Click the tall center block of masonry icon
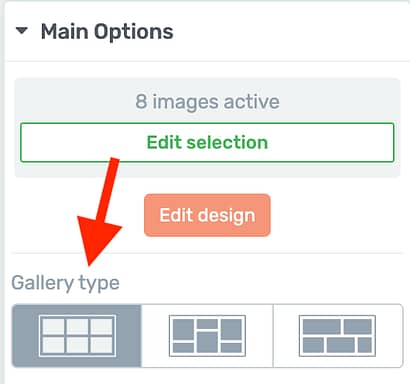 tap(207, 342)
